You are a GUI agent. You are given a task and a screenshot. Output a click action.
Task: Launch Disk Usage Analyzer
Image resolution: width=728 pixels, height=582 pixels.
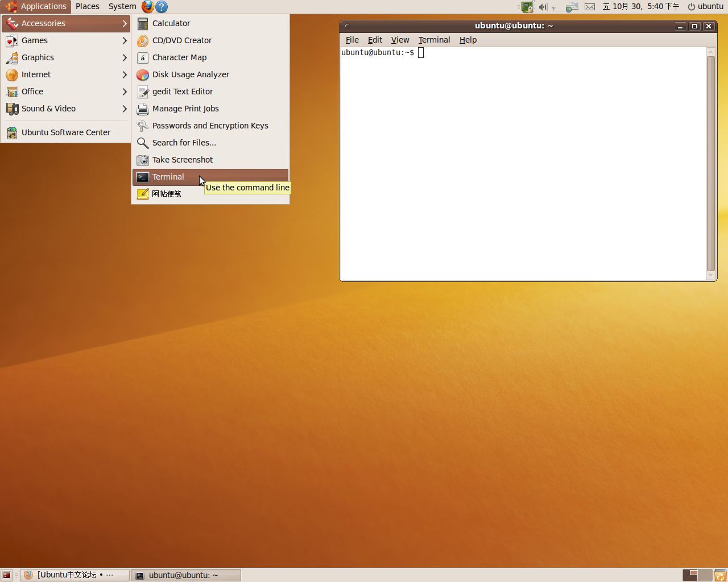[x=210, y=74]
